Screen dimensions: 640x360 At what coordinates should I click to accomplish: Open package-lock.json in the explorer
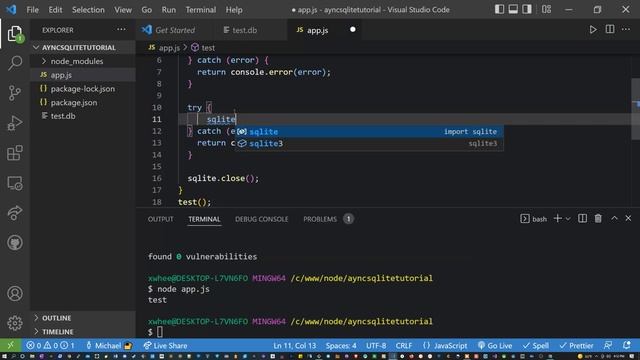coord(83,89)
